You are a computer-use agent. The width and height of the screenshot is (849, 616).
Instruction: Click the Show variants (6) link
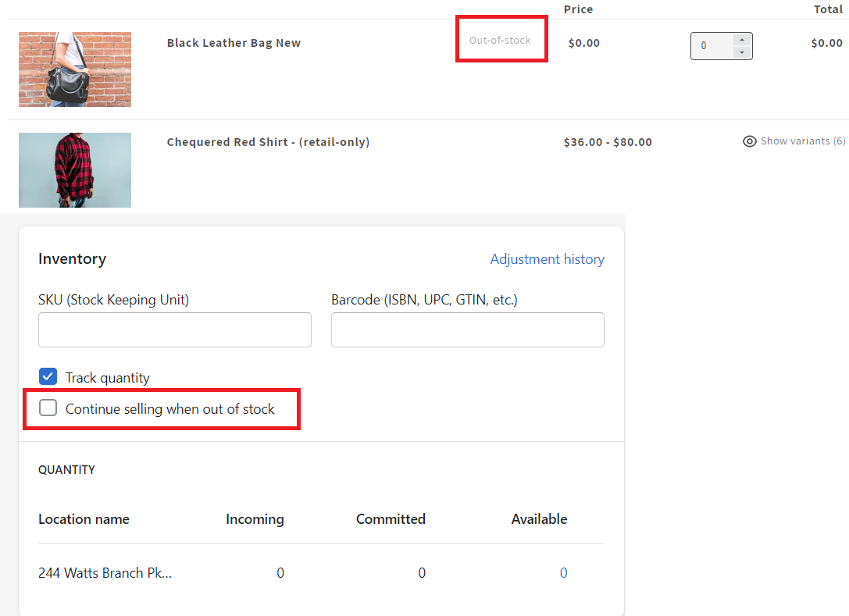[794, 141]
